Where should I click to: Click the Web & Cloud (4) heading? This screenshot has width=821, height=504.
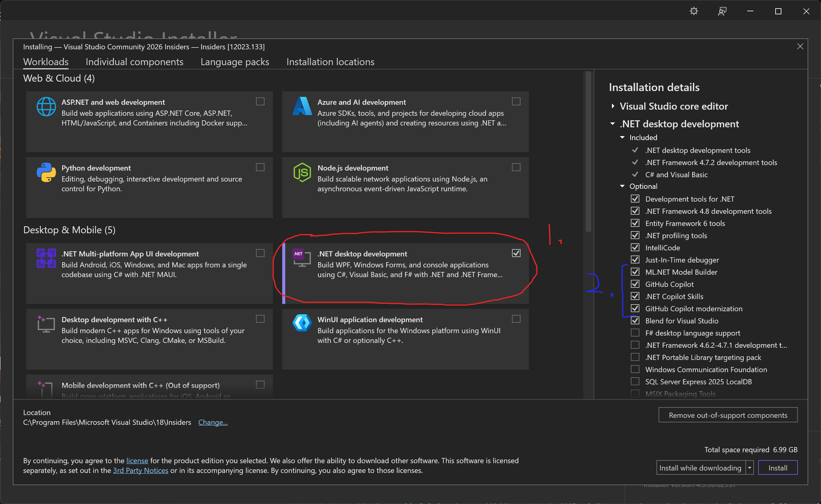tap(59, 78)
